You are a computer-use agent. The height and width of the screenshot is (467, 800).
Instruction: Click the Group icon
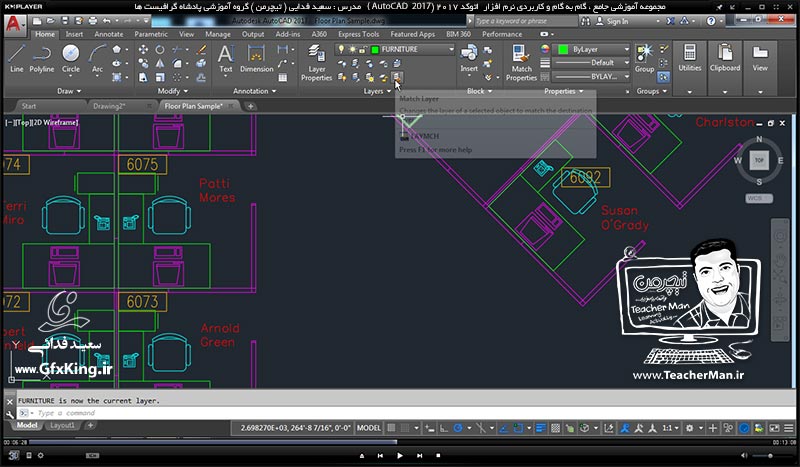tap(644, 58)
